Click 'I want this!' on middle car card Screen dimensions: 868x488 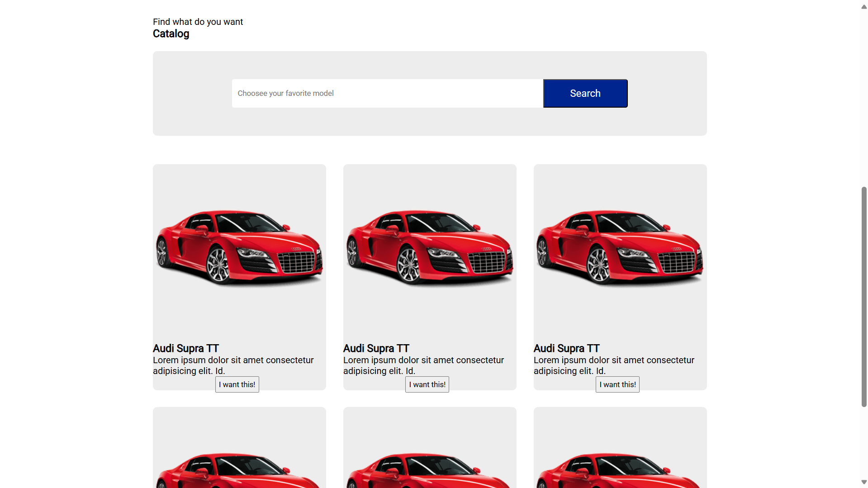coord(427,384)
